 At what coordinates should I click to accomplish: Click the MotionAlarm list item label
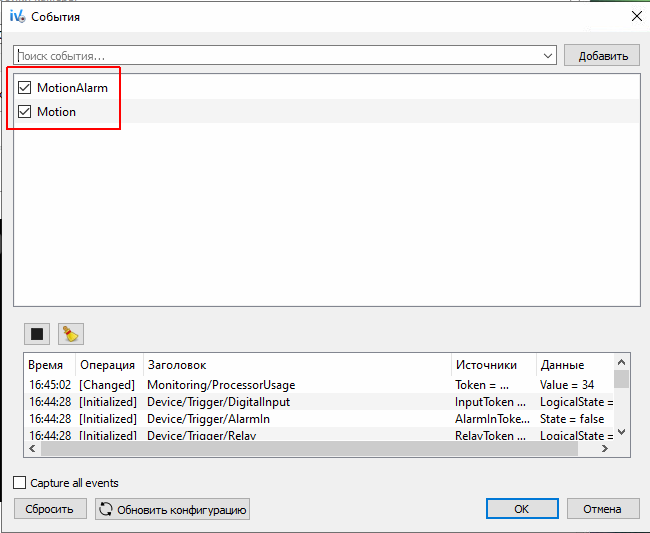pyautogui.click(x=73, y=88)
